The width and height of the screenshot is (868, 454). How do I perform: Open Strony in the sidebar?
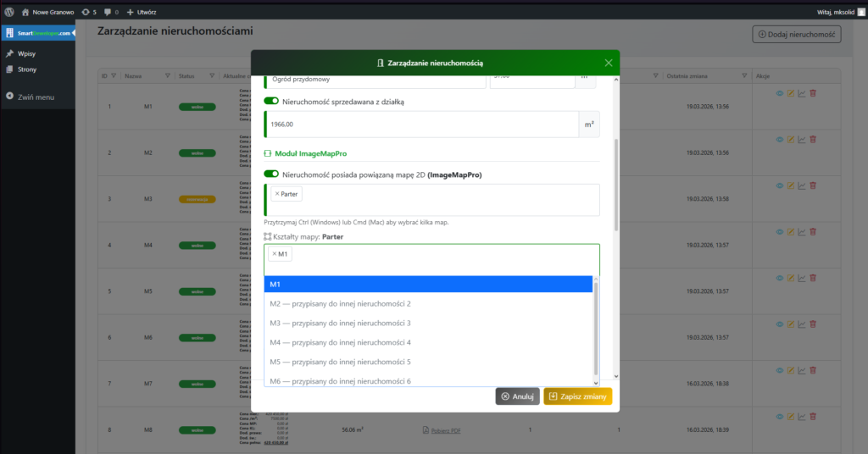[27, 69]
